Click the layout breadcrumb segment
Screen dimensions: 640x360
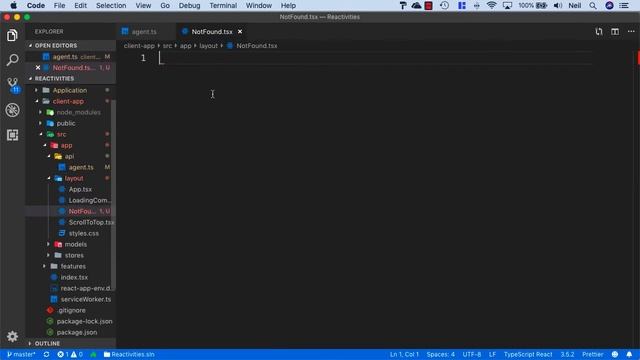coord(208,46)
